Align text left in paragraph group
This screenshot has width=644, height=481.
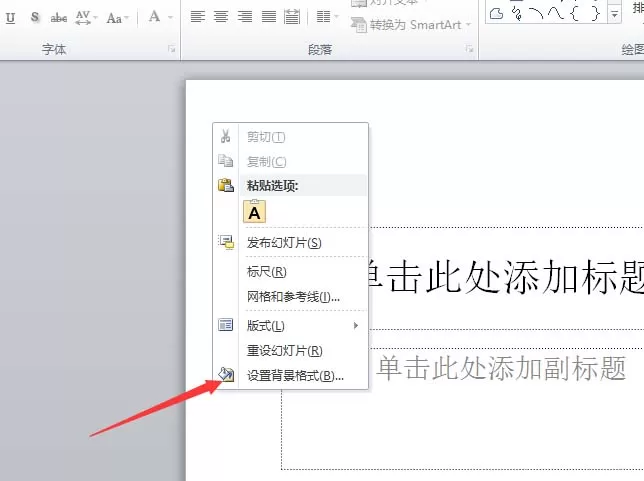coord(198,17)
